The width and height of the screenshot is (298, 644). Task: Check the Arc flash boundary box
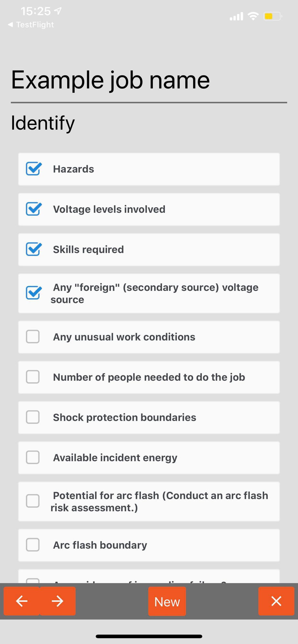[33, 545]
